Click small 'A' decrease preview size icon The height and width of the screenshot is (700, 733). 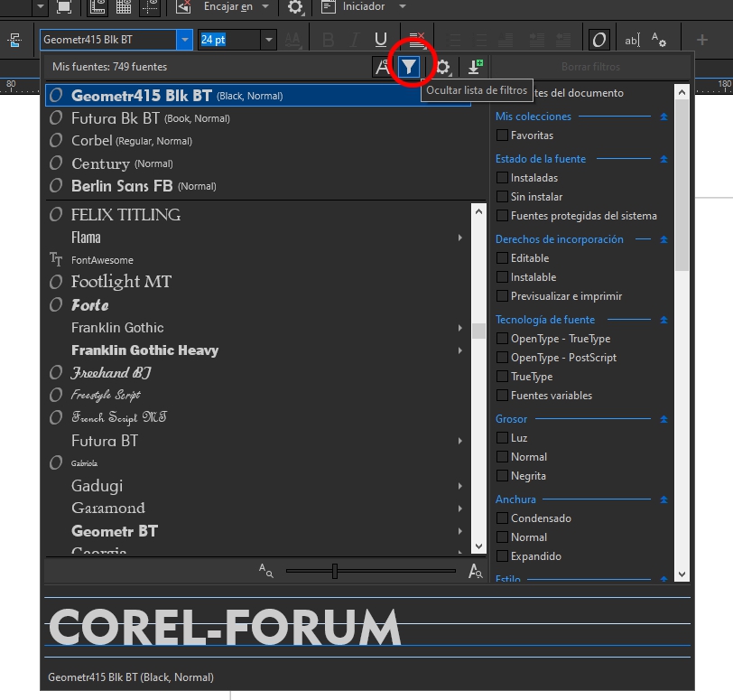(266, 571)
